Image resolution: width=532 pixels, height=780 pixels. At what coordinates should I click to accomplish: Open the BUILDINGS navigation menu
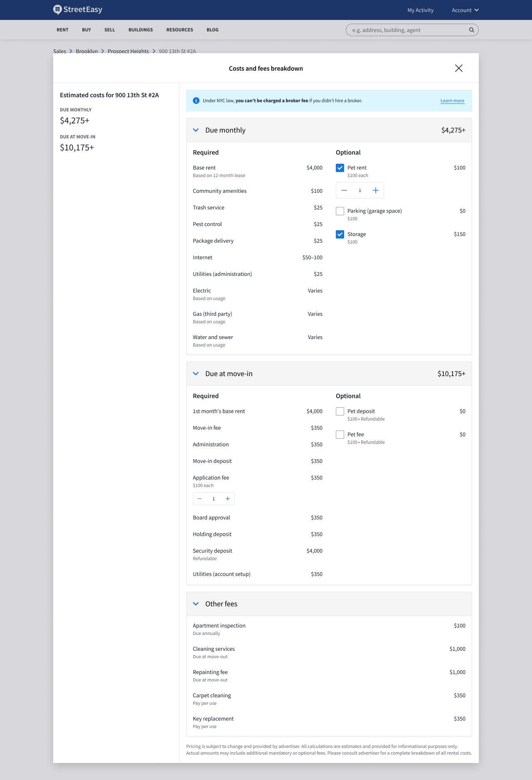(140, 30)
